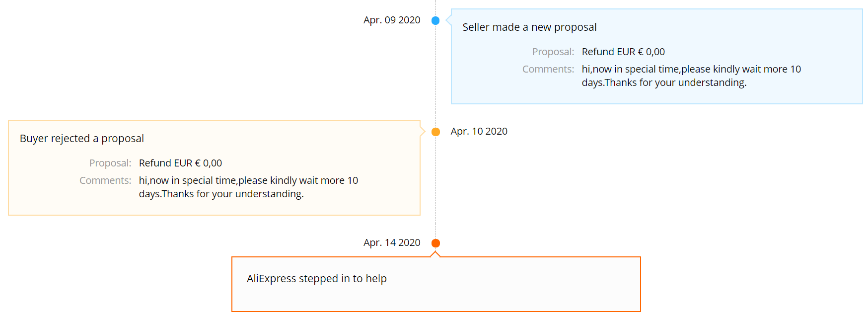Click the 'Buyer rejected a proposal' heading
The image size is (868, 319).
(x=82, y=139)
